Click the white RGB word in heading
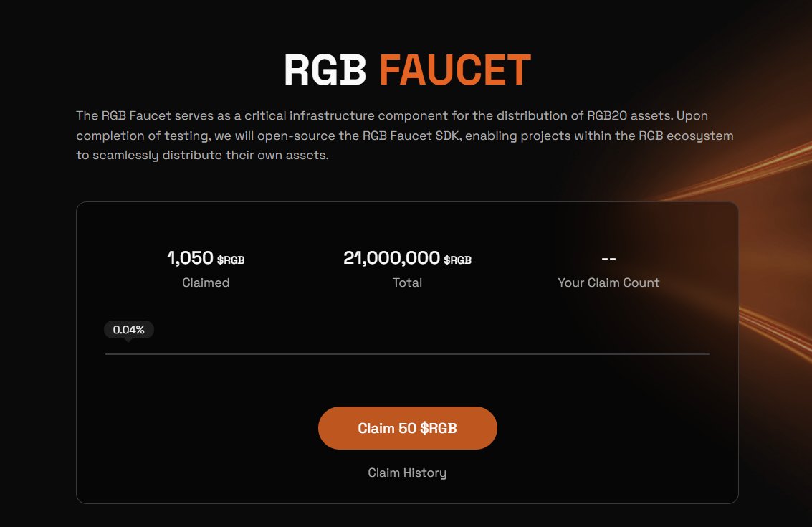The image size is (812, 527). 325,70
